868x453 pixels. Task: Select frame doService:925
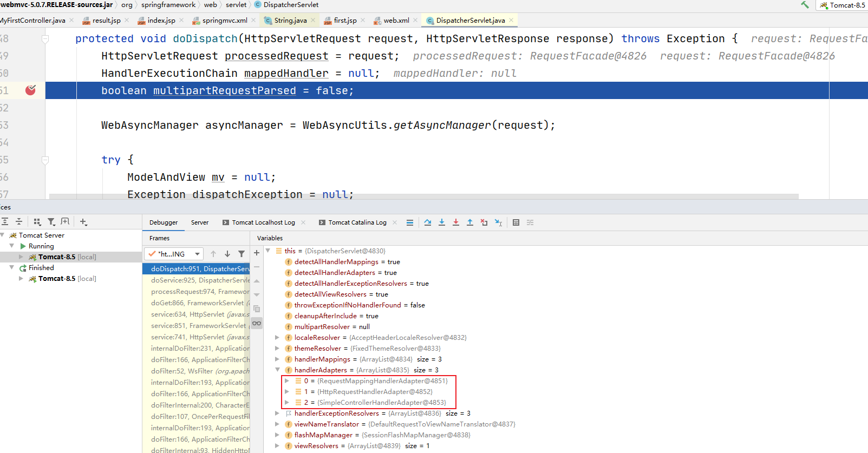(x=196, y=280)
